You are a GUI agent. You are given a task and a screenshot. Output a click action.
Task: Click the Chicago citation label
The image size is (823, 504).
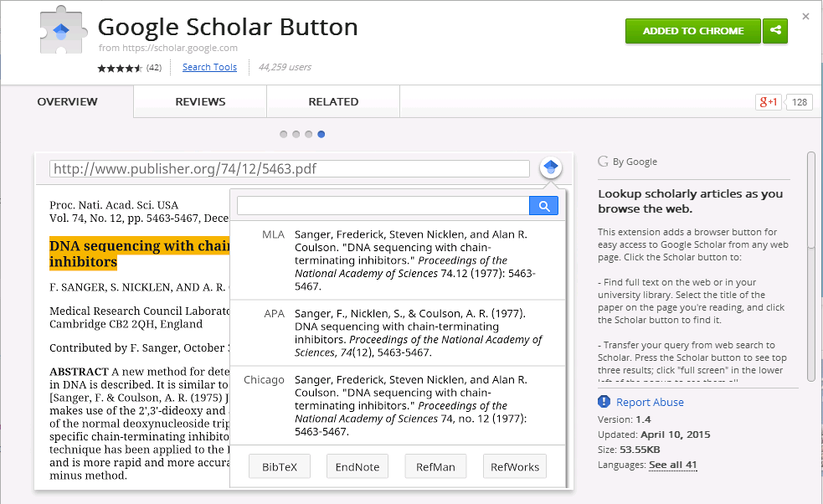[264, 379]
